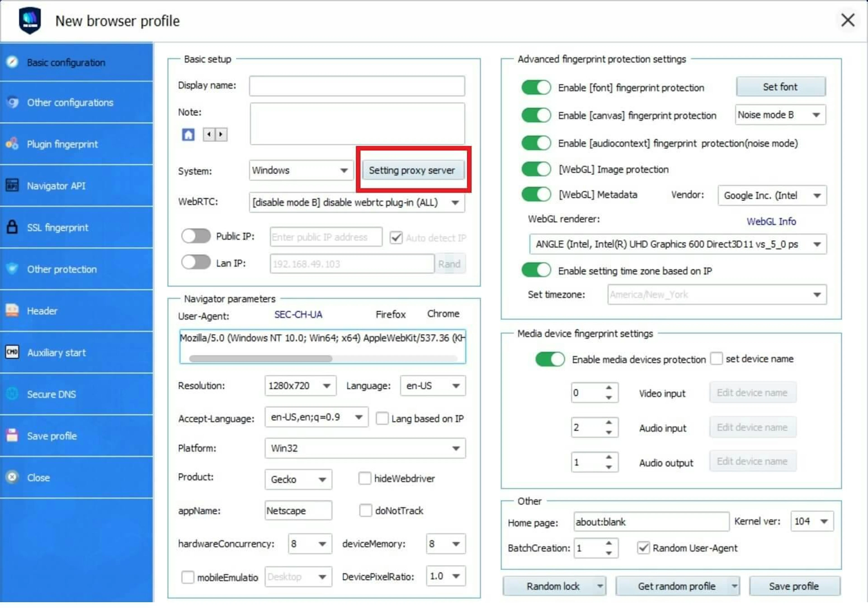868x608 pixels.
Task: Open the WebRTC mode dropdown
Action: tap(357, 202)
